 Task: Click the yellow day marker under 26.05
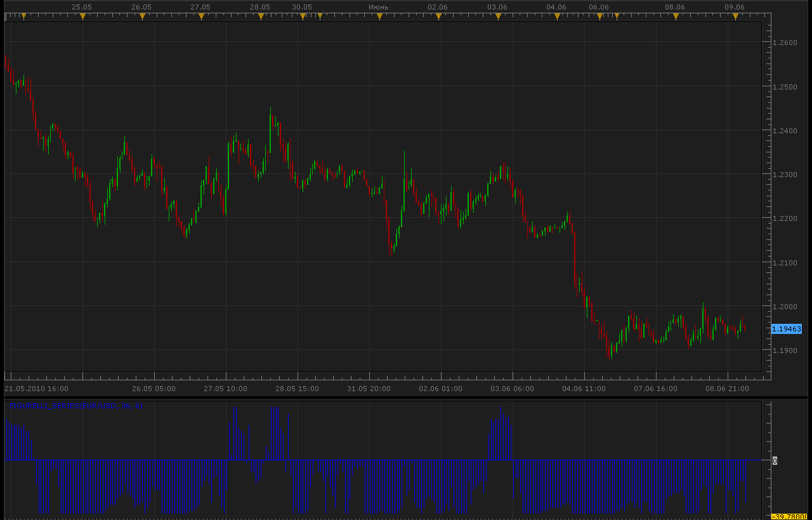[142, 17]
